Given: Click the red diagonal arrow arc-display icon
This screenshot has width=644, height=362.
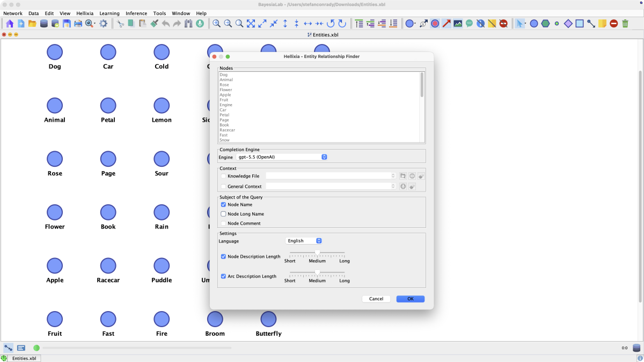Looking at the screenshot, I should tap(446, 24).
